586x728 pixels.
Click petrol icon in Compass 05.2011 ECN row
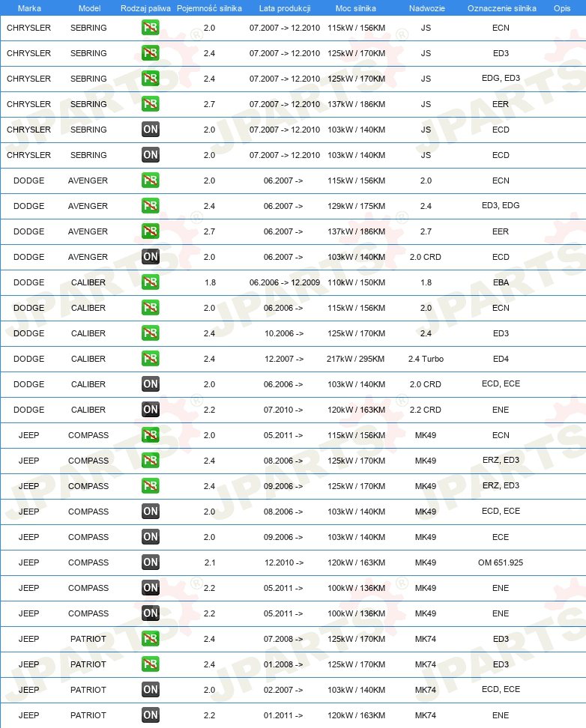[150, 435]
